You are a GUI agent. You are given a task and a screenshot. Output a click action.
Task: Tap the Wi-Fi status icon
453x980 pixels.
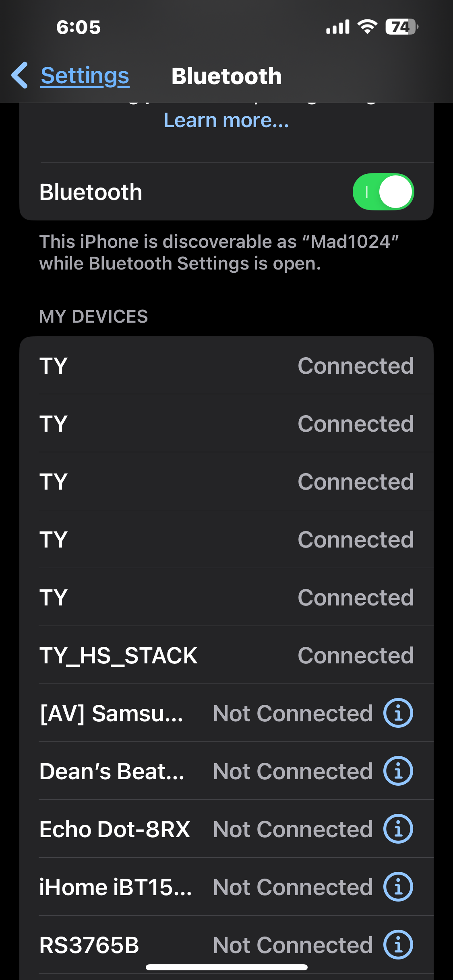click(x=367, y=27)
